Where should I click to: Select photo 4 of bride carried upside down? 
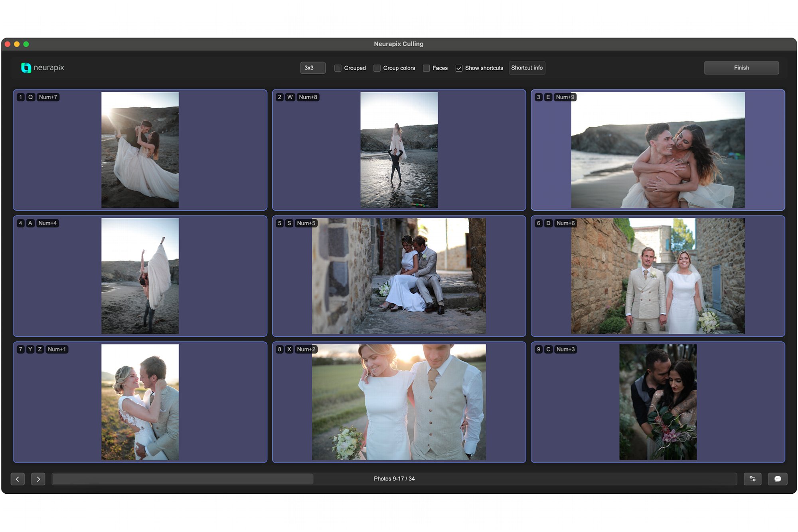pos(140,276)
